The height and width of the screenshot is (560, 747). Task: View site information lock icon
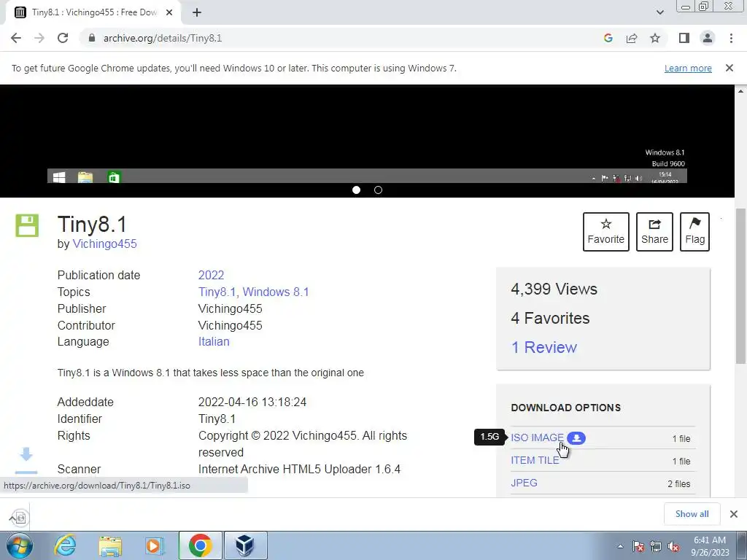92,38
